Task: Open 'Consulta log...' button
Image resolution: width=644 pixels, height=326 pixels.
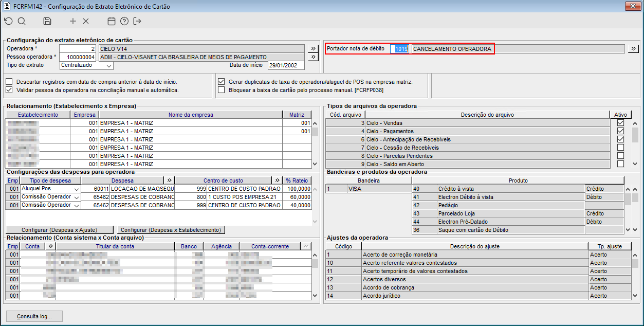Action: [34, 316]
